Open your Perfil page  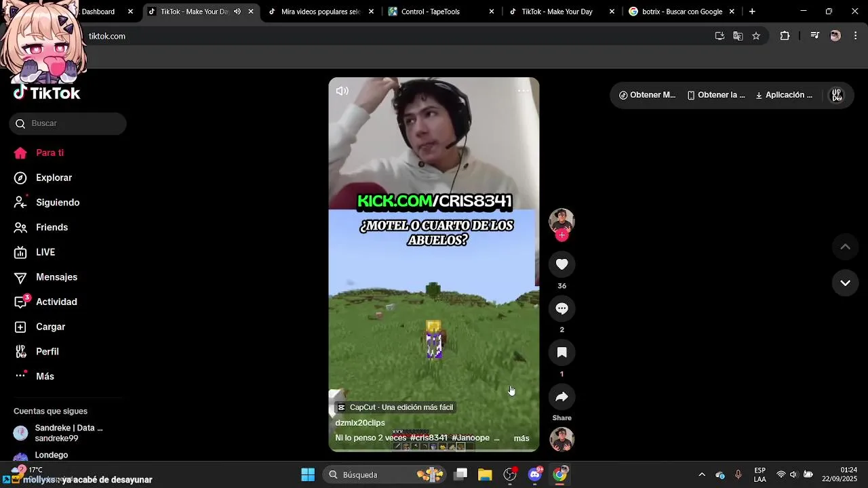[x=37, y=352]
